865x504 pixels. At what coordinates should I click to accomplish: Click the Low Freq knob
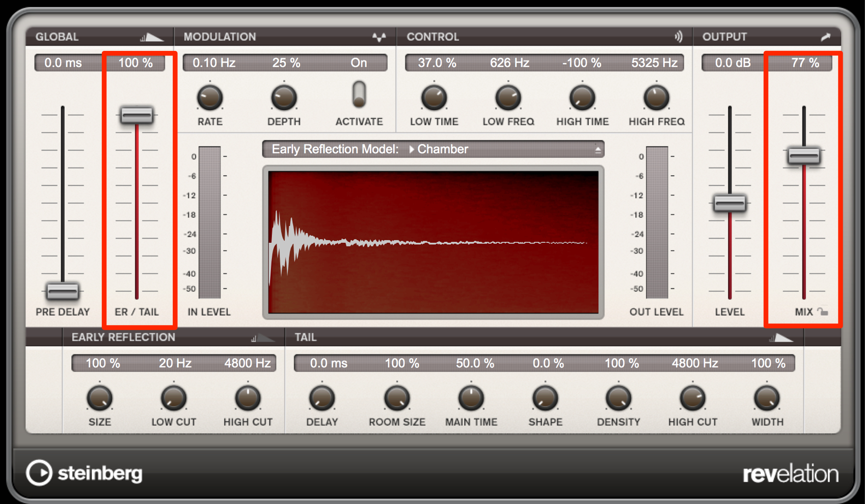[x=508, y=98]
